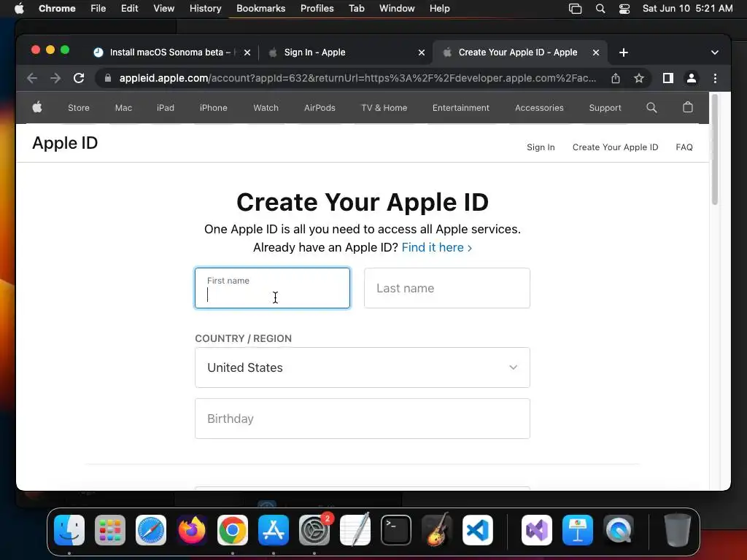Image resolution: width=747 pixels, height=560 pixels.
Task: Launch Safari from the Dock
Action: click(x=151, y=530)
